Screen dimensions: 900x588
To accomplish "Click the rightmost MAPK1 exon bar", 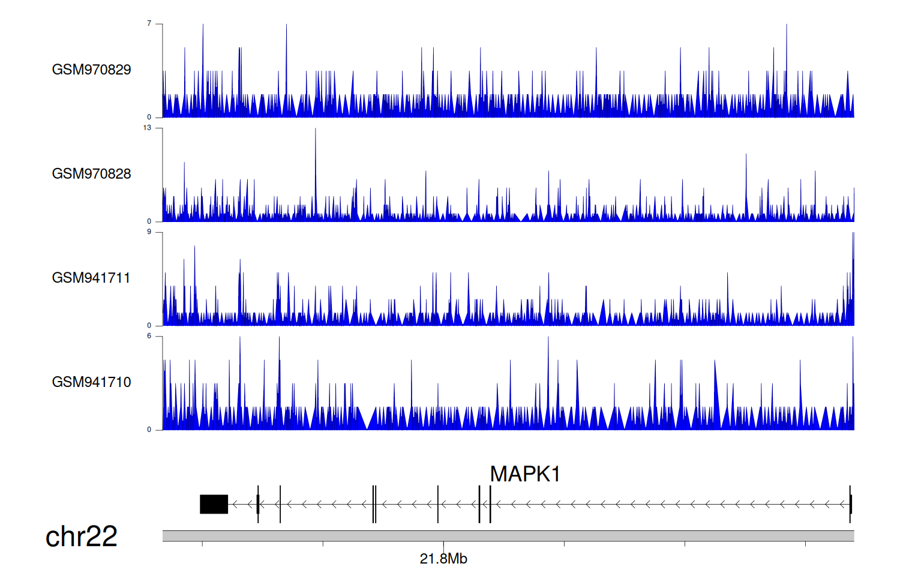I will coord(850,504).
